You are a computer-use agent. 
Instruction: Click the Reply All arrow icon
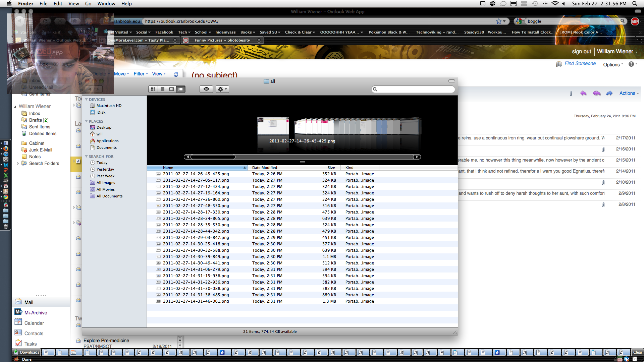(596, 93)
